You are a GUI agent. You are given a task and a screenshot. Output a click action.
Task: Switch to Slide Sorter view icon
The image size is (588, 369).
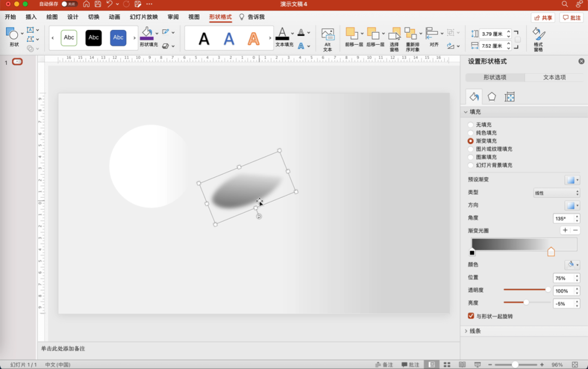pyautogui.click(x=447, y=365)
